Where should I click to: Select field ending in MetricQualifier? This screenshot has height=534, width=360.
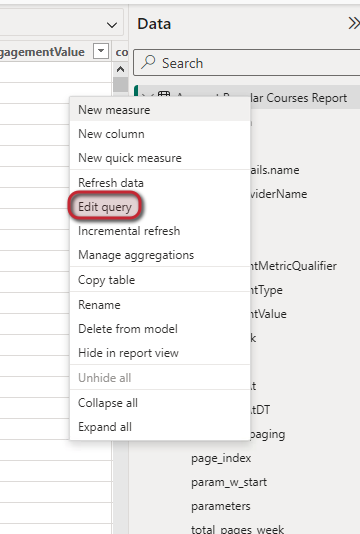click(x=293, y=266)
